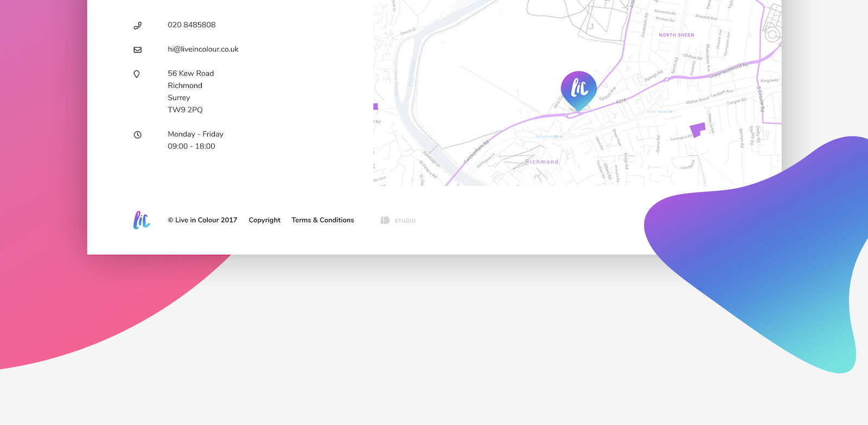Viewport: 868px width, 425px height.
Task: Click the lic logo in the footer
Action: point(142,220)
